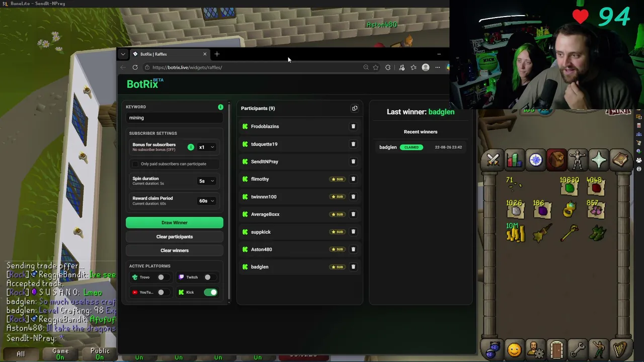Select the 10M coins stack in inventory
This screenshot has height=362, width=644.
pos(515,233)
